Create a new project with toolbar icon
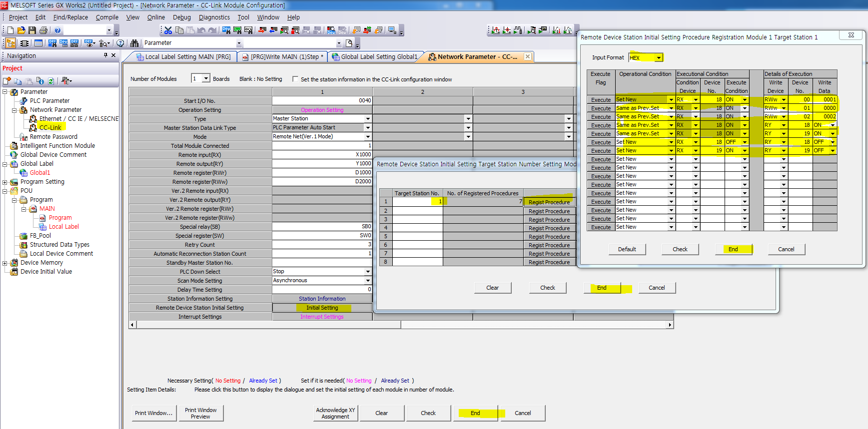Image resolution: width=868 pixels, height=429 pixels. (10, 30)
